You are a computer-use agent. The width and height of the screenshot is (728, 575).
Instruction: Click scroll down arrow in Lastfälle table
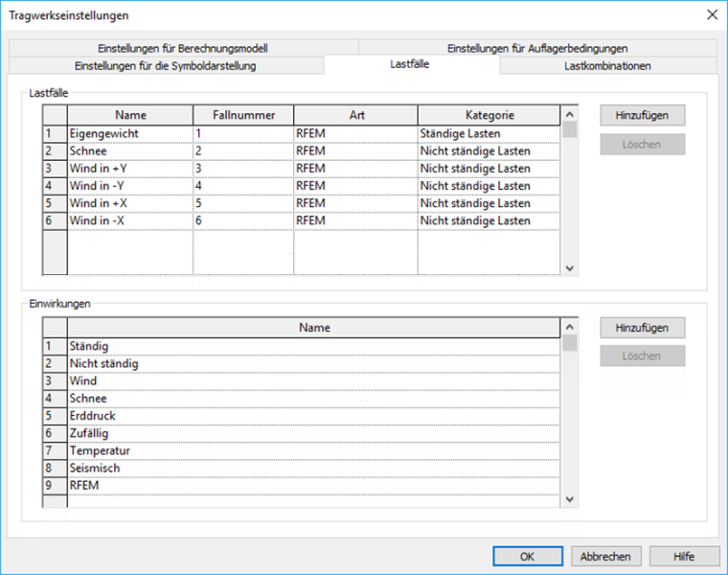pos(570,268)
